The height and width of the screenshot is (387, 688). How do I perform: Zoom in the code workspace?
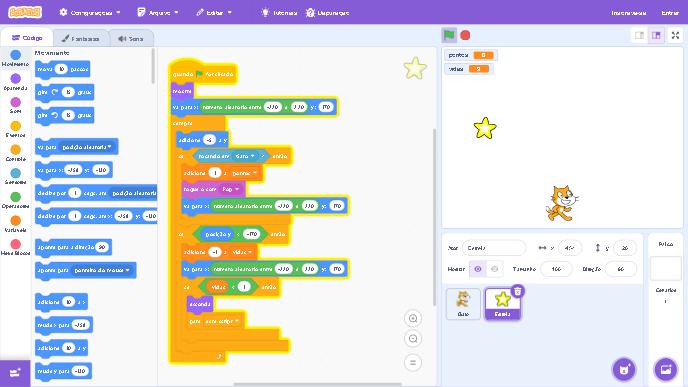coord(413,319)
